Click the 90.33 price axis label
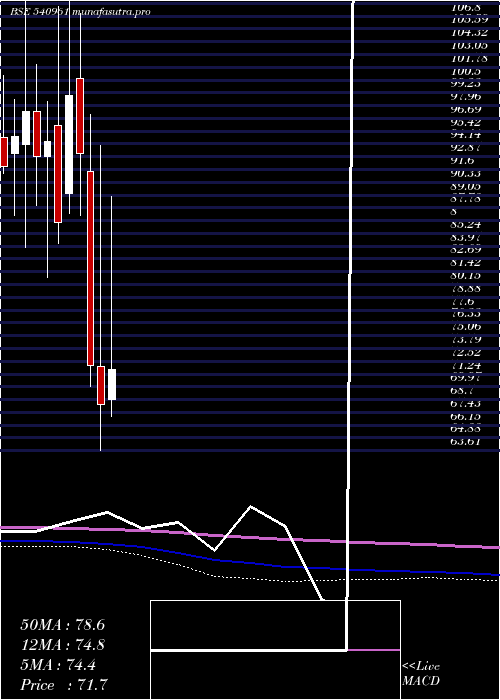The height and width of the screenshot is (700, 500). click(467, 173)
